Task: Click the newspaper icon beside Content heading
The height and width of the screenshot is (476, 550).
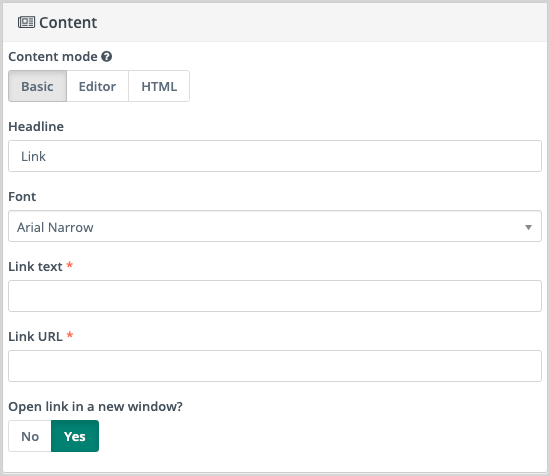Action: (26, 22)
